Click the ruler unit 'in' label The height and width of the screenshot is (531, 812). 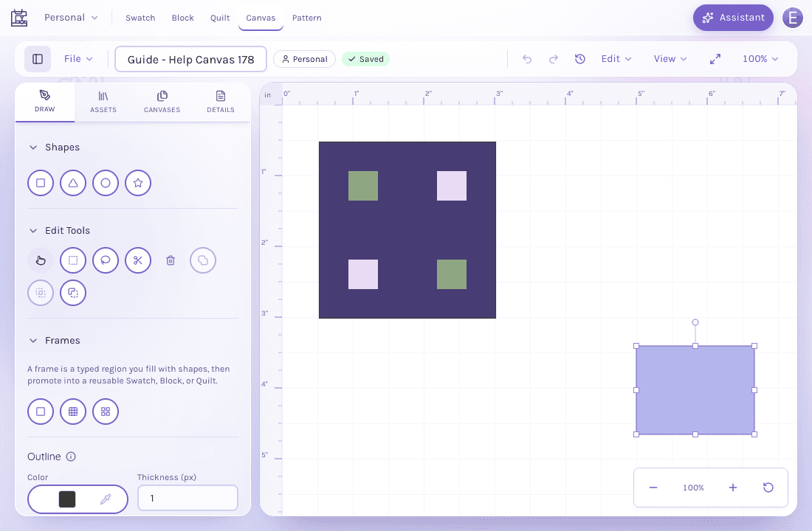268,95
